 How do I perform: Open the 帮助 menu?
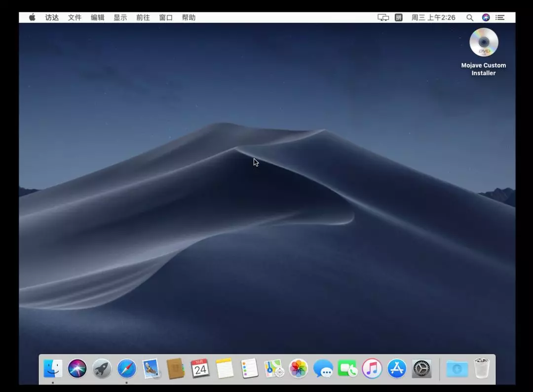(189, 17)
